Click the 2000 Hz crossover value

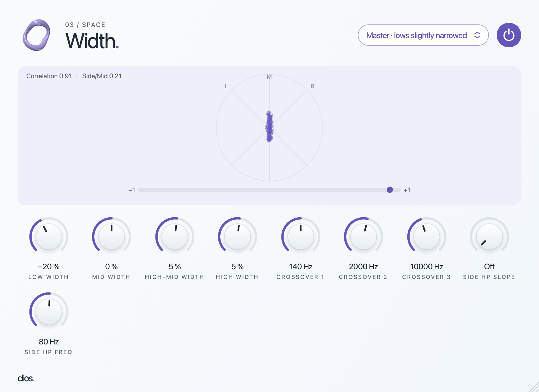click(363, 266)
